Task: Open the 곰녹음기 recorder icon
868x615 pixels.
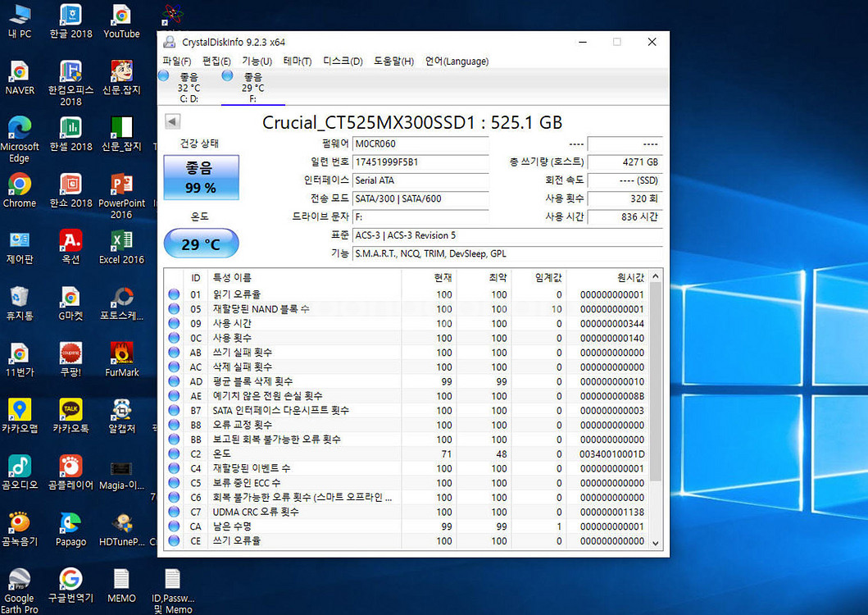Action: point(20,529)
